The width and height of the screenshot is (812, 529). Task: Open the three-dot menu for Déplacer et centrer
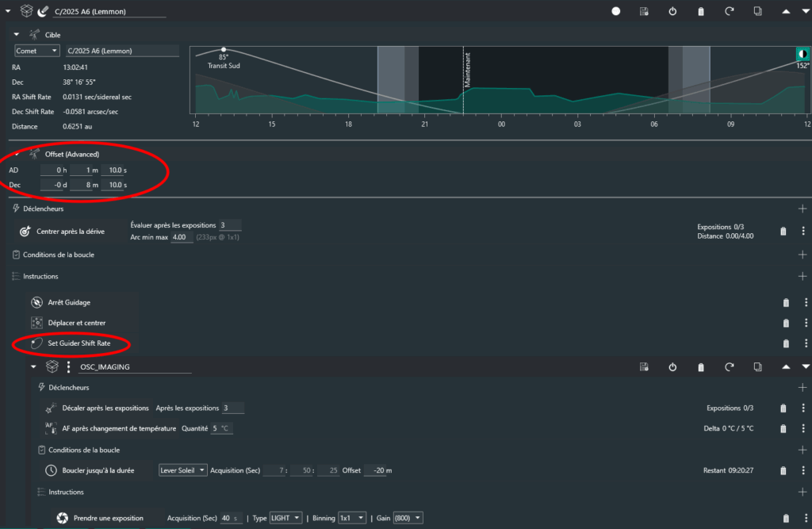click(805, 323)
